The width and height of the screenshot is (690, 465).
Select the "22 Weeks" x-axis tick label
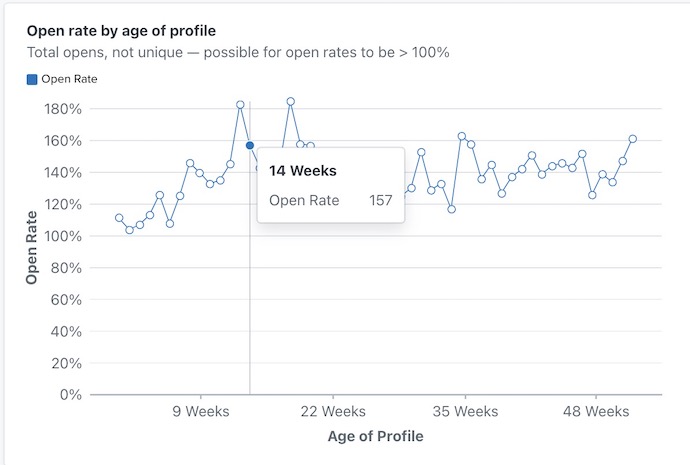pos(333,411)
